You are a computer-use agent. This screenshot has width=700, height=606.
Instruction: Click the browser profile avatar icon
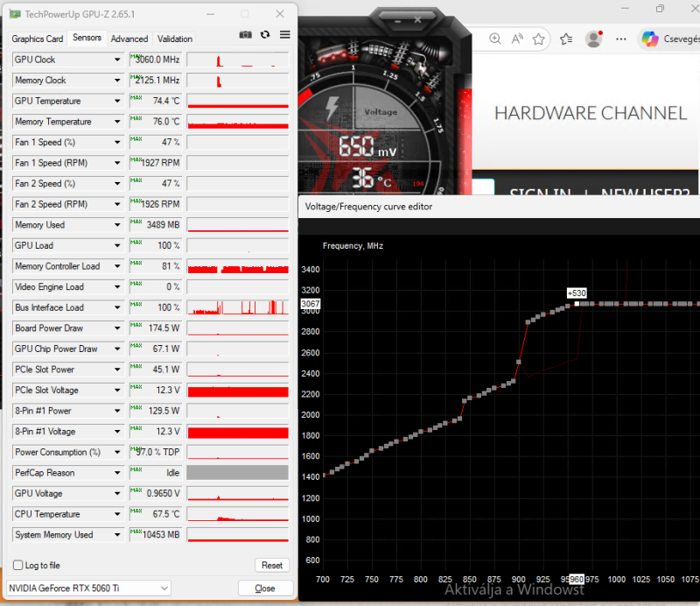pos(594,39)
